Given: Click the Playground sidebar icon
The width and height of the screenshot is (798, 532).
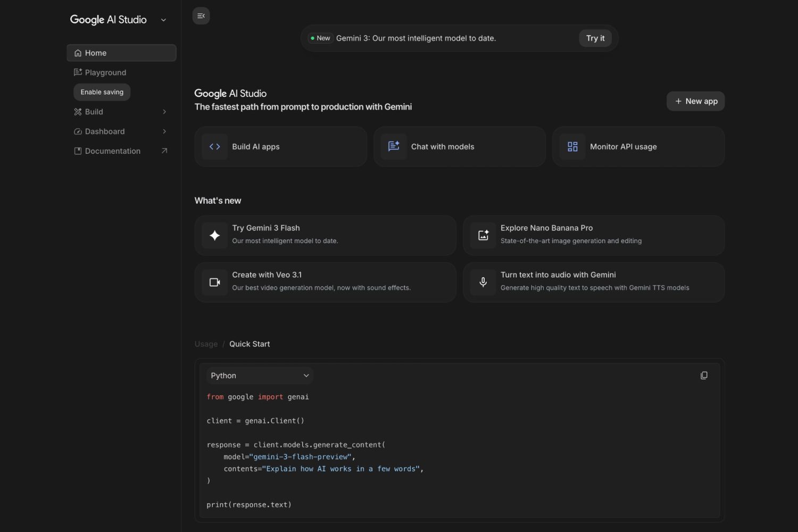Looking at the screenshot, I should pos(77,72).
